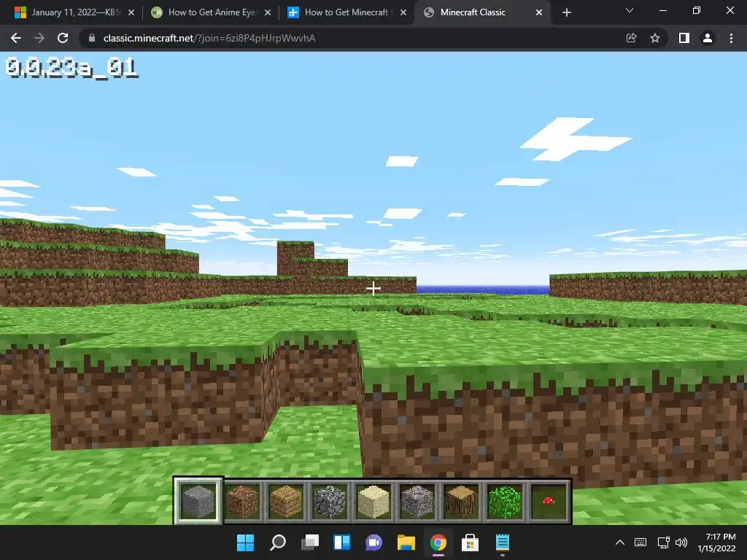Close the How to Get Anime Eyes tab
This screenshot has height=560, width=747.
[268, 12]
